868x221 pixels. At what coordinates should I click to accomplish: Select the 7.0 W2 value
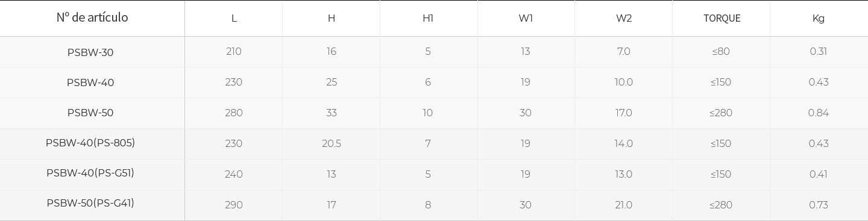pos(624,51)
